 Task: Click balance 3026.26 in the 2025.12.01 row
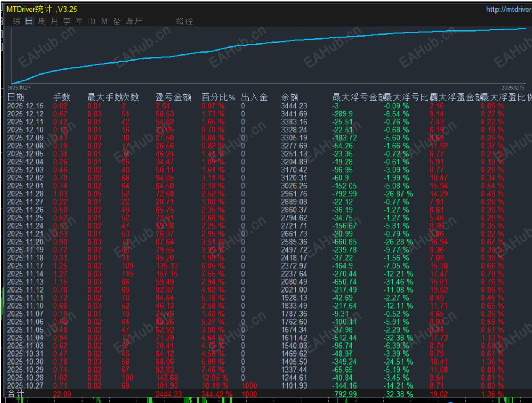pyautogui.click(x=294, y=186)
